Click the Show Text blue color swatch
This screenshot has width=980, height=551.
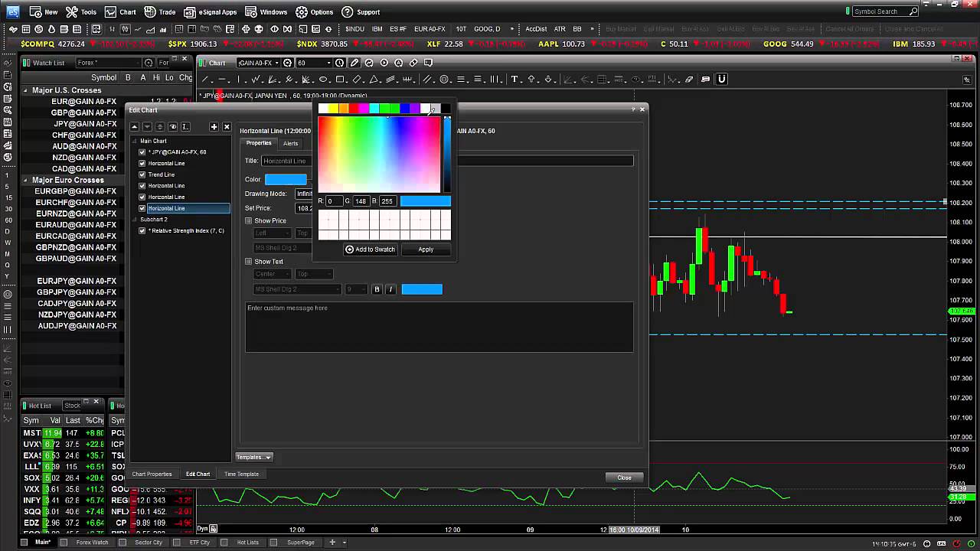(422, 289)
